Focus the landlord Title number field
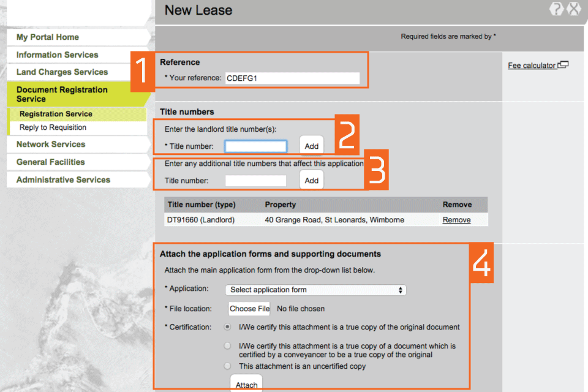Image resolution: width=588 pixels, height=392 pixels. click(x=255, y=146)
